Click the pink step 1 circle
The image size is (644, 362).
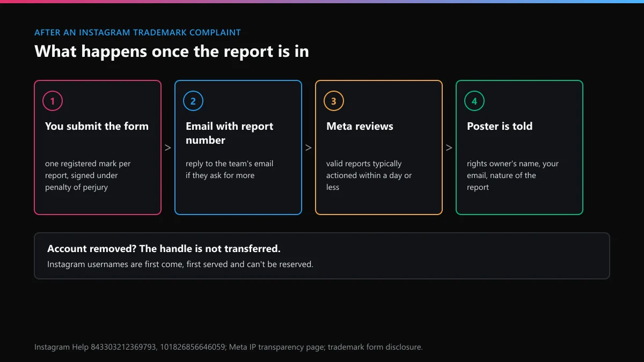pos(53,101)
